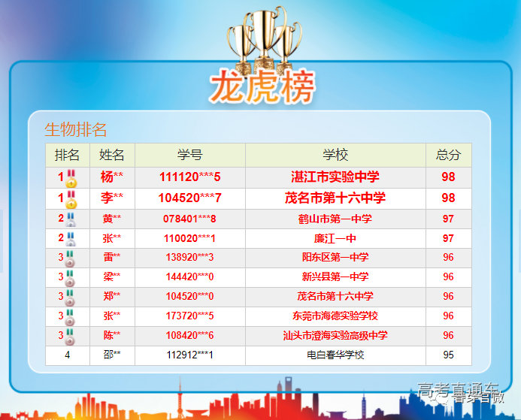Select school 电白春华学校
The width and height of the screenshot is (521, 420).
(x=335, y=355)
